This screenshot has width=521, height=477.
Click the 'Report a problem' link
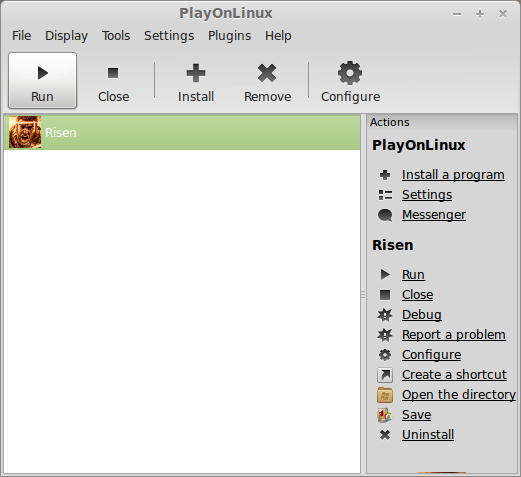(454, 335)
